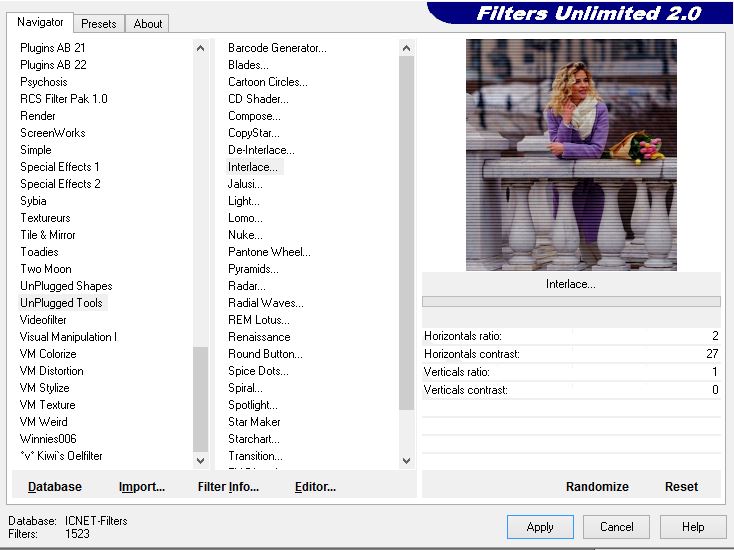Select the Pantone Wheel... filter
Screen dimensions: 734x550
point(269,252)
